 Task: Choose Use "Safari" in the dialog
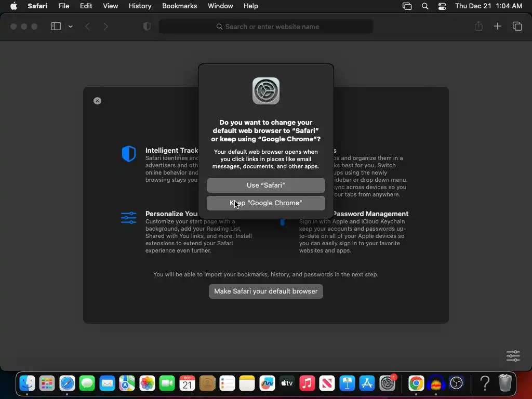pyautogui.click(x=265, y=185)
